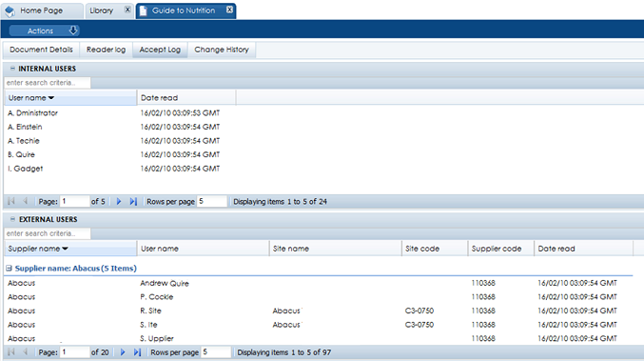Go to next page of External Users

123,352
